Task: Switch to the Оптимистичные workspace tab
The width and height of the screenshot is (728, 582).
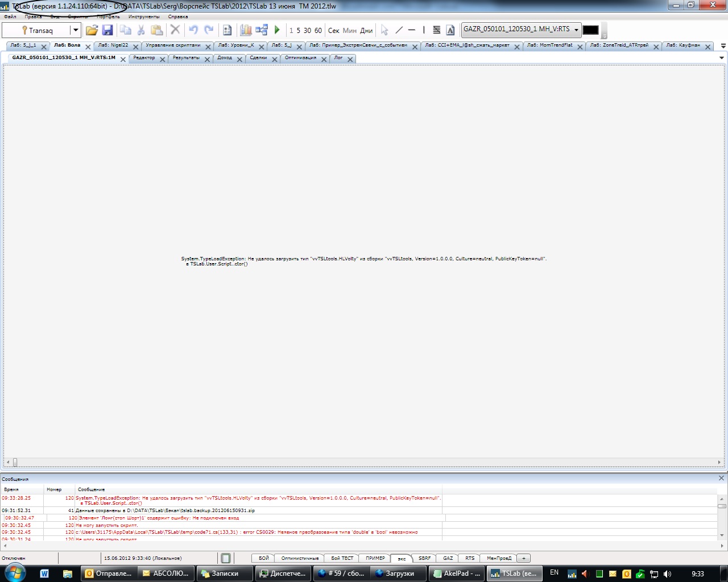Action: tap(300, 558)
